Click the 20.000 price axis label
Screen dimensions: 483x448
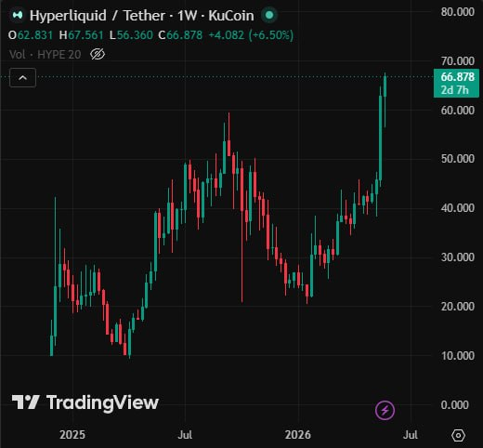[458, 306]
